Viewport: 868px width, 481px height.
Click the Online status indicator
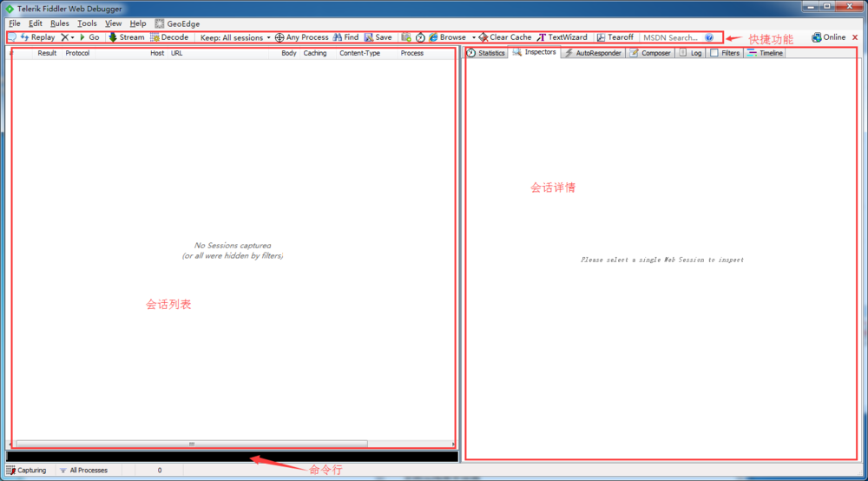click(828, 37)
